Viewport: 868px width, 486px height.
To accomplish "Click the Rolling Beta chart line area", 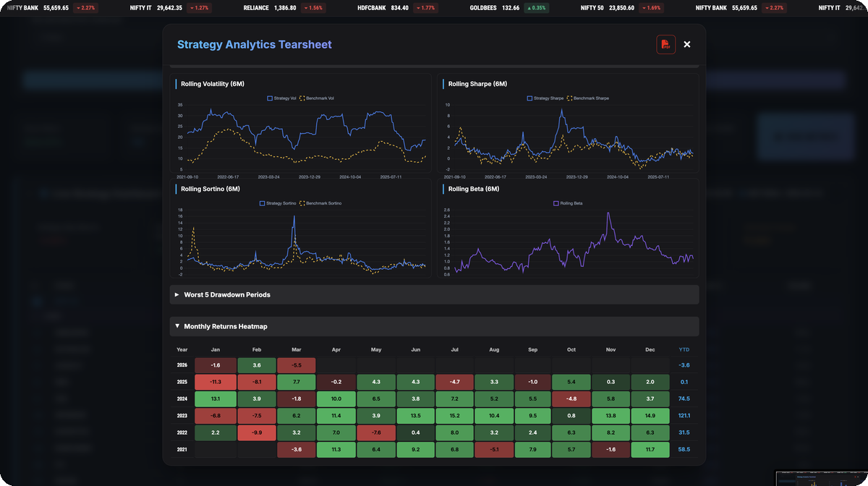I will tap(574, 242).
